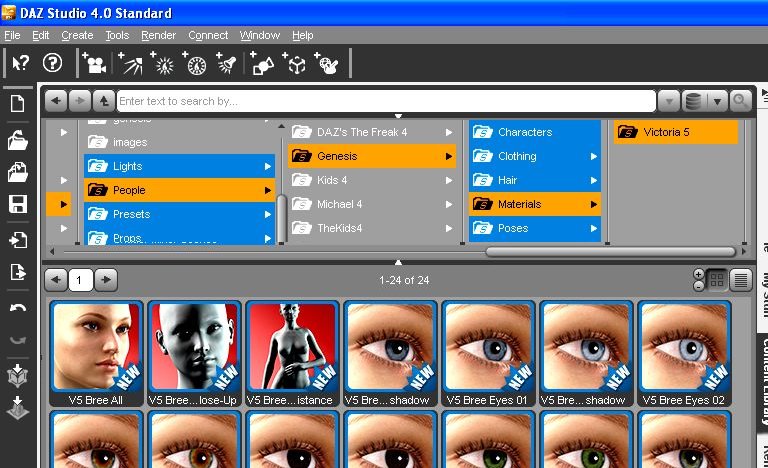Open the Window menu
Screen dimensions: 768x468
[260, 35]
